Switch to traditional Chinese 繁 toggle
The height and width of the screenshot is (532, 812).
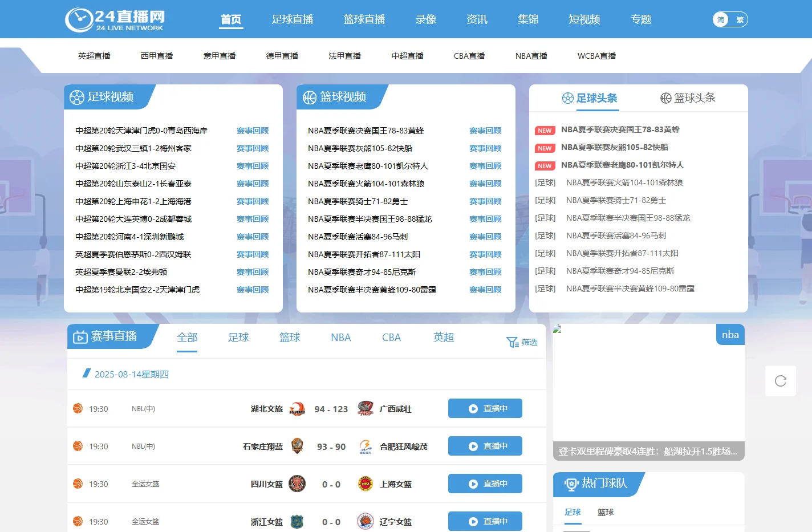(740, 19)
